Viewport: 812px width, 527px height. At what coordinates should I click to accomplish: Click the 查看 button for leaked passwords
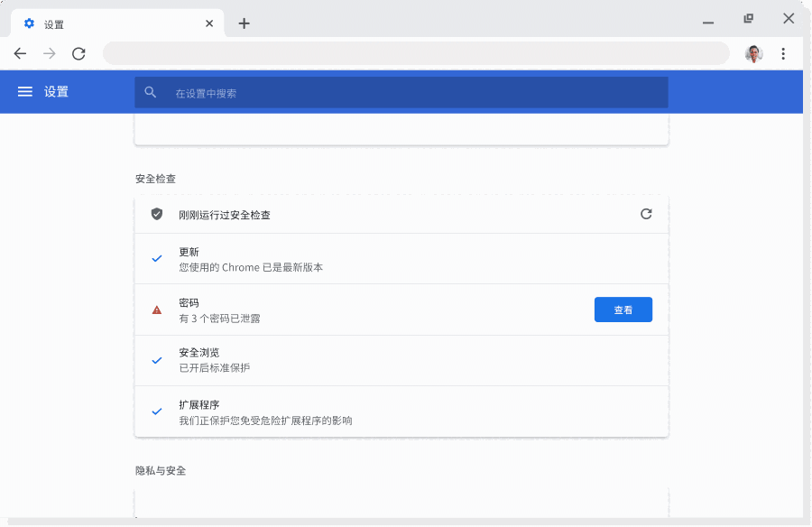point(623,310)
